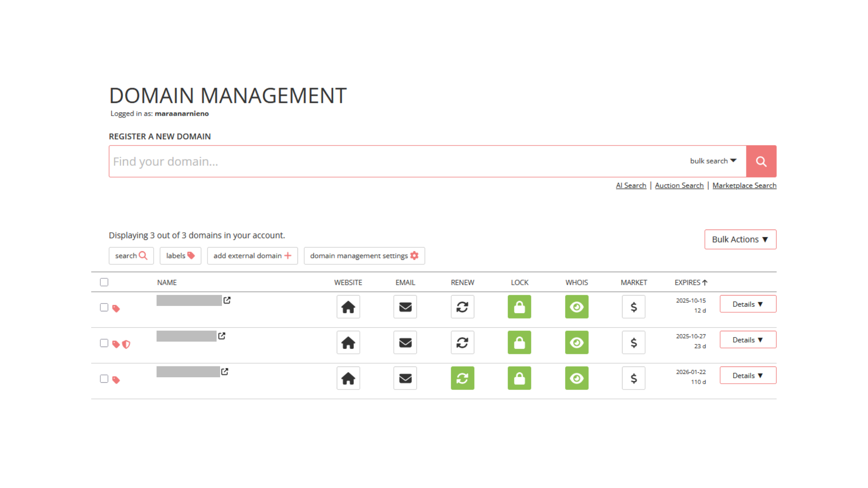
Task: Click the Find your domain input field
Action: pos(362,161)
